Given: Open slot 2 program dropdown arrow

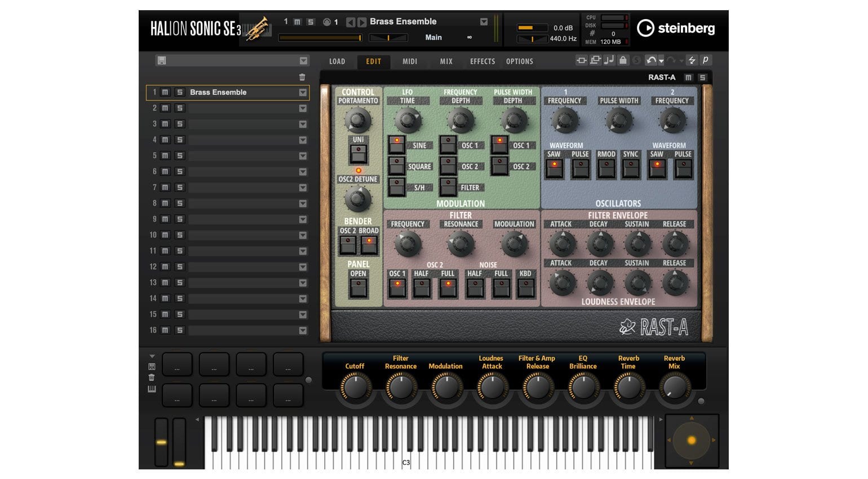Looking at the screenshot, I should [303, 108].
